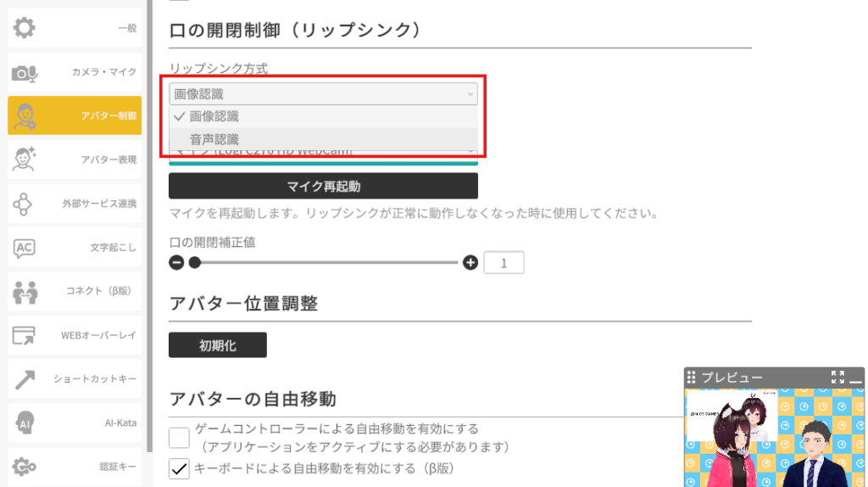Pick the checked 画像認識 option
Viewport: 868px width, 487px height.
(214, 116)
